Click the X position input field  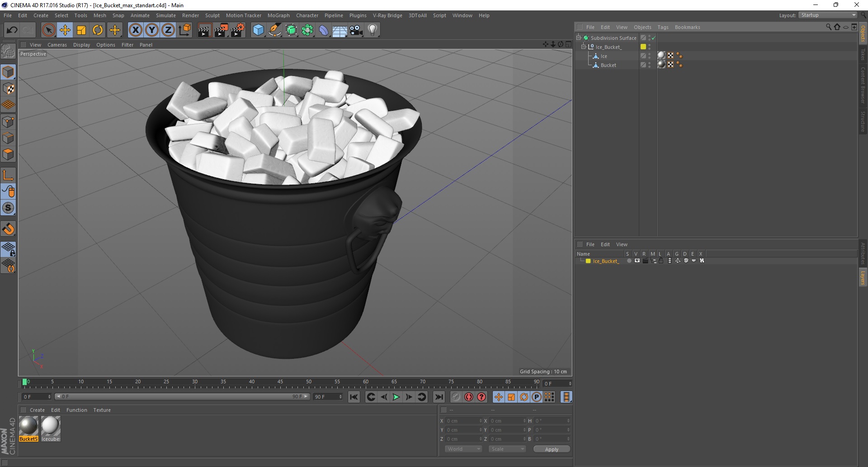click(463, 421)
